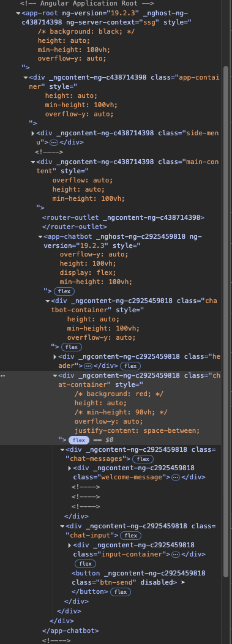Expand the input-container div node
The height and width of the screenshot is (644, 232).
pyautogui.click(x=70, y=545)
